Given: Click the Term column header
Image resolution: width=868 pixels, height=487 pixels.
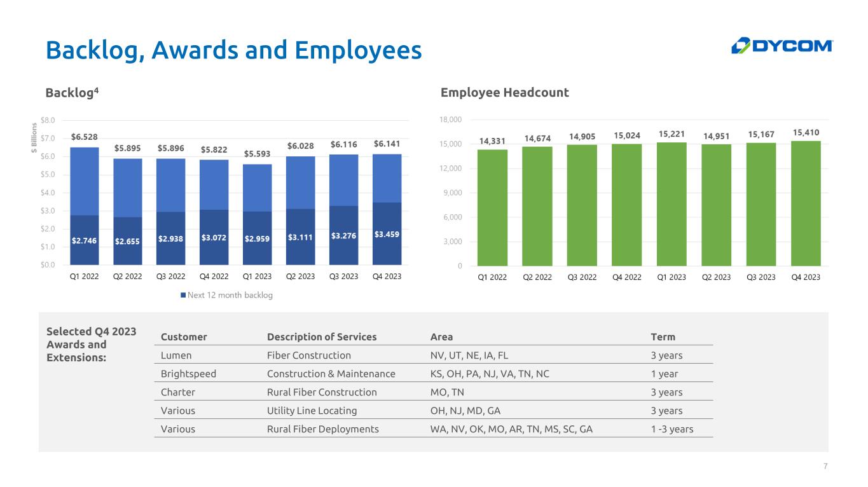Looking at the screenshot, I should click(x=663, y=337).
